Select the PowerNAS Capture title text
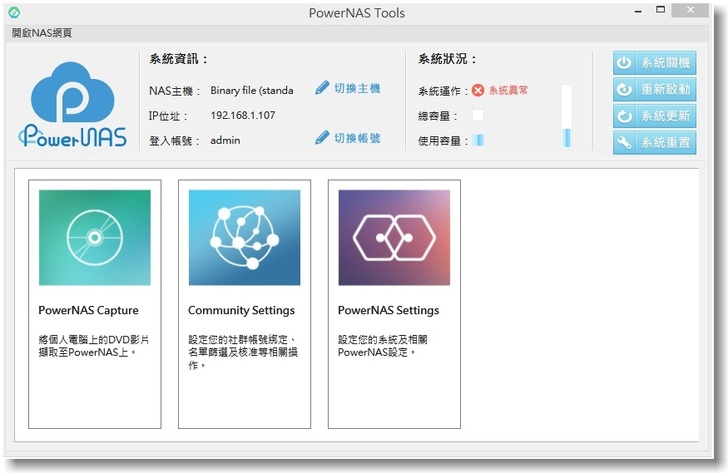Viewport: 728px width, 473px height. coord(88,310)
